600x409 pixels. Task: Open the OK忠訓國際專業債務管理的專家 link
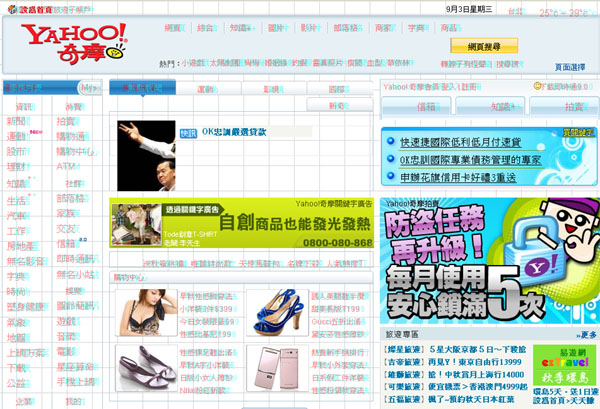coord(471,160)
